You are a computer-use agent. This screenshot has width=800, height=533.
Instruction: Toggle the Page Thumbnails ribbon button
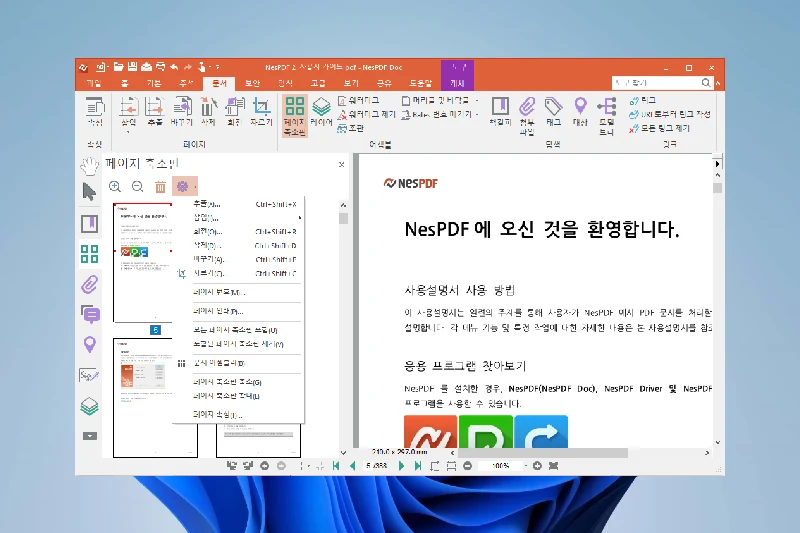point(294,116)
